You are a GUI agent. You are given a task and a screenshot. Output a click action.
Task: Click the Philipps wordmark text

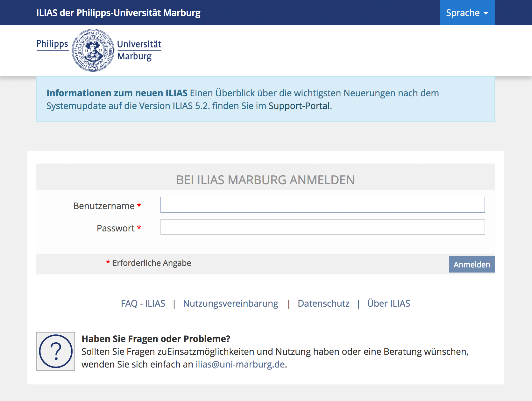pos(53,44)
